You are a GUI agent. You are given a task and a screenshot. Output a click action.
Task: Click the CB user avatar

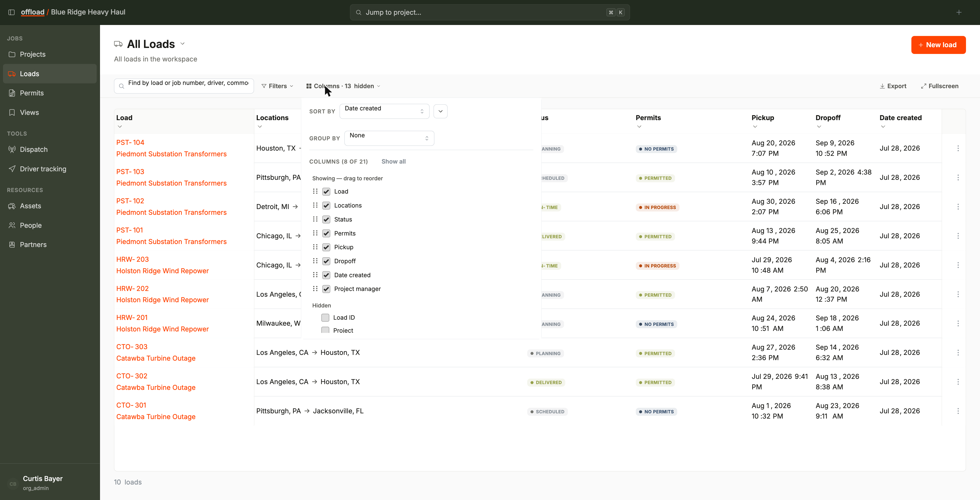pyautogui.click(x=13, y=484)
